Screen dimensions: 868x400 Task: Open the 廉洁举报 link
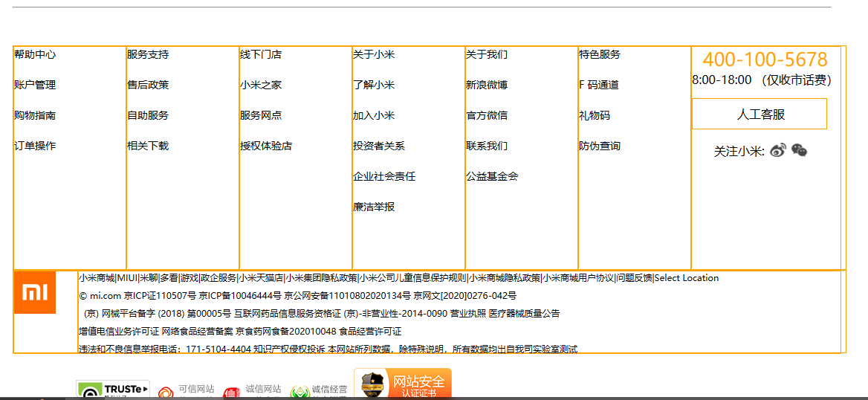(374, 207)
